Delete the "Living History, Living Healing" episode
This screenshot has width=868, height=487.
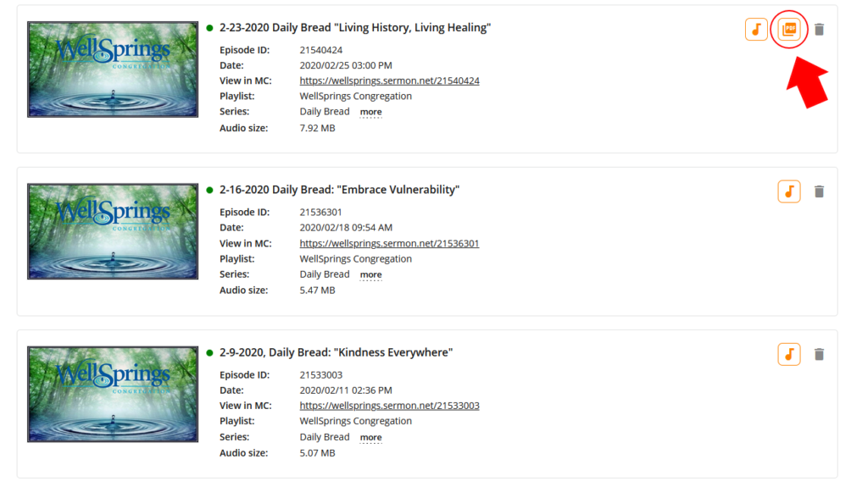(x=819, y=30)
